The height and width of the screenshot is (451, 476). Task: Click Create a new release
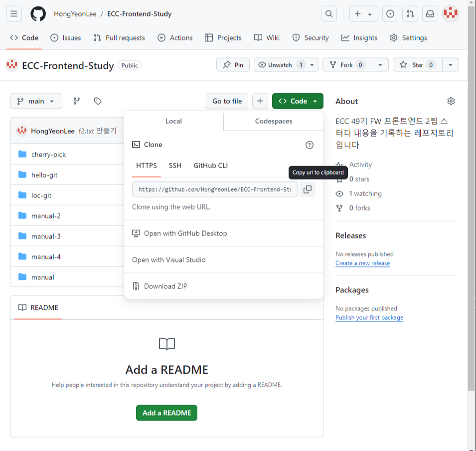click(362, 263)
